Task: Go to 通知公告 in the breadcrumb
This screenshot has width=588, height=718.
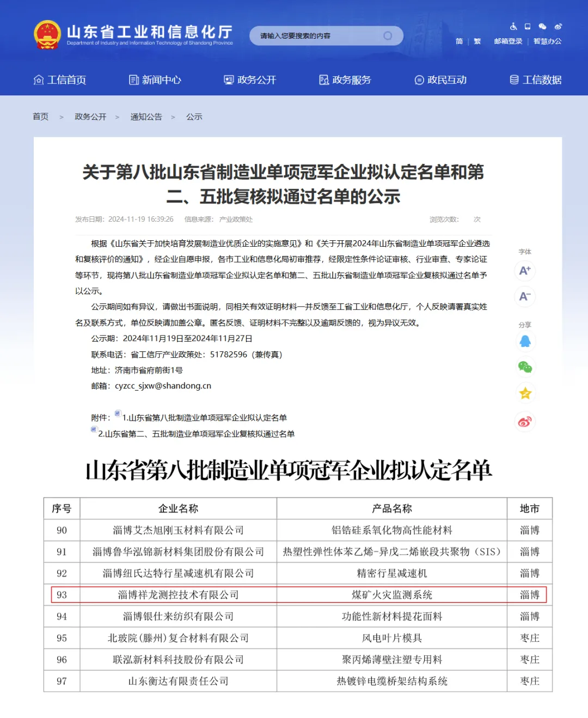Action: point(146,117)
